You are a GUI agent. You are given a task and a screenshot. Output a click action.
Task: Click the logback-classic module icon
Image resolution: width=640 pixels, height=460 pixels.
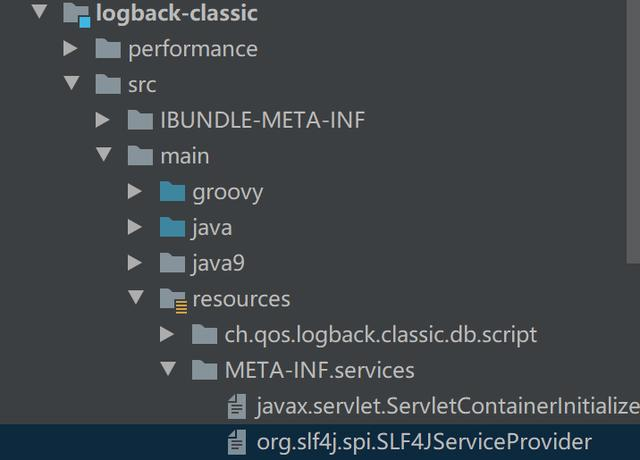point(77,15)
